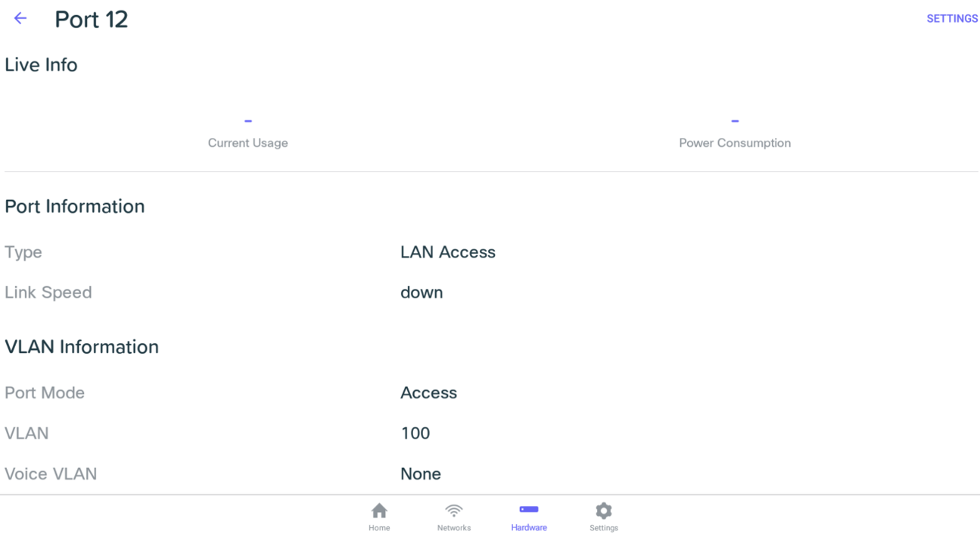Open the Settings gear icon in bottom bar
Image resolution: width=980 pixels, height=534 pixels.
(603, 510)
